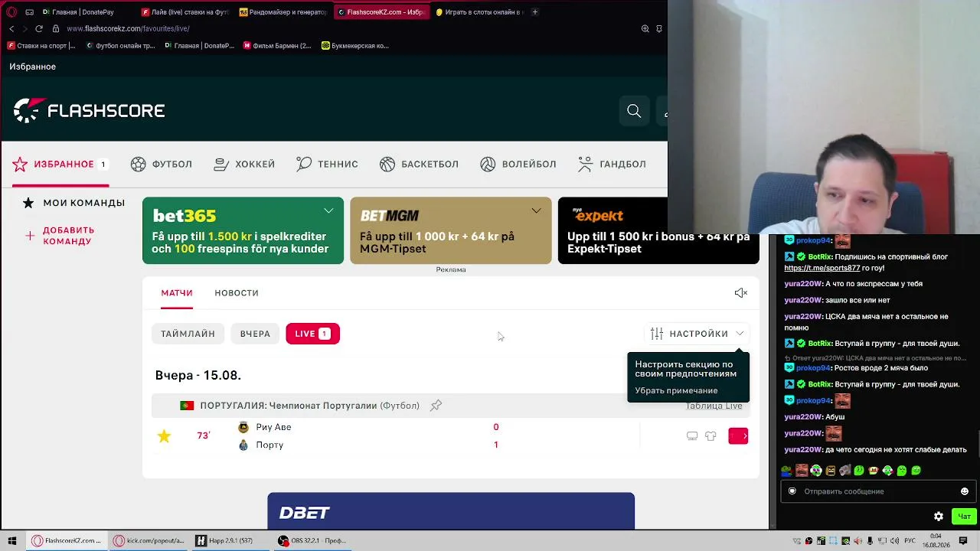
Task: Open the emoji picker smiley in chat input
Action: click(965, 491)
